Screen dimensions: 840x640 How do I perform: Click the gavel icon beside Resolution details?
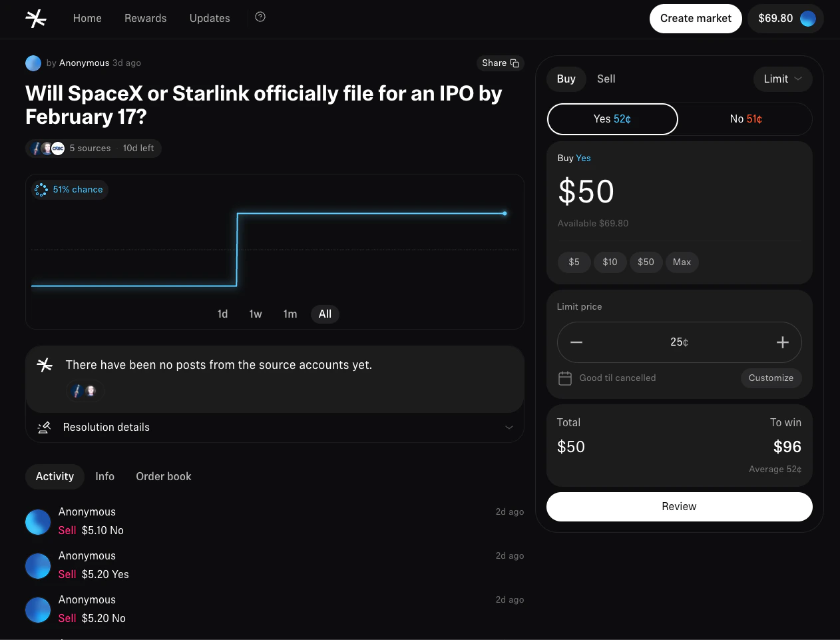(44, 428)
